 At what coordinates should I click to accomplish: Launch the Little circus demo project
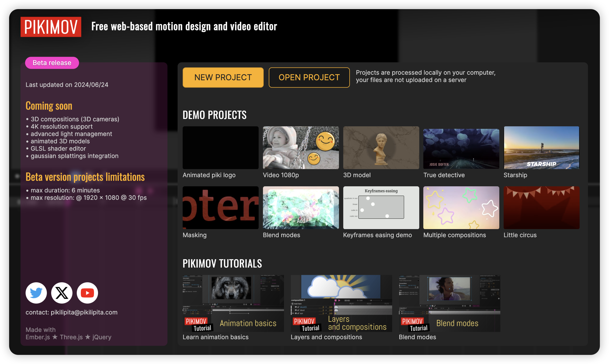[541, 208]
